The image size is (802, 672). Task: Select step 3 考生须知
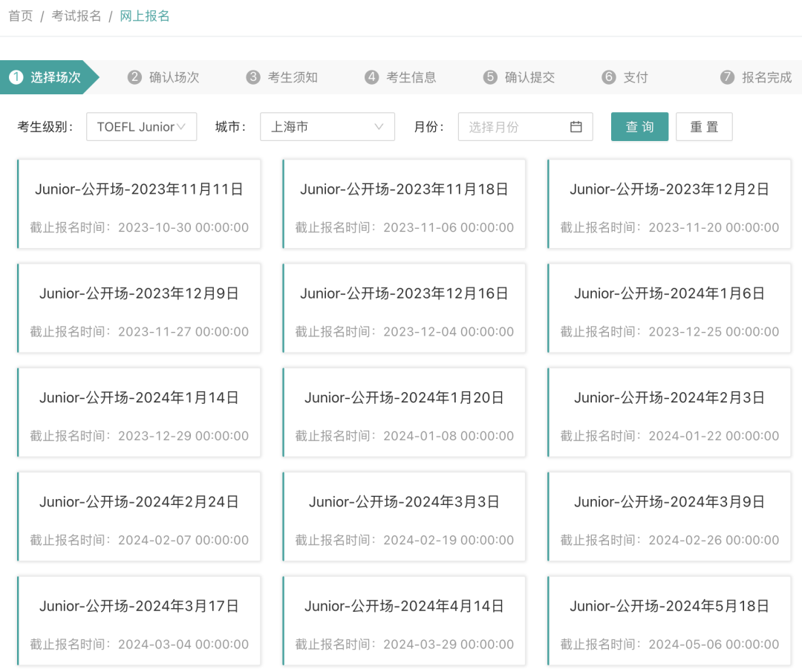pyautogui.click(x=282, y=77)
